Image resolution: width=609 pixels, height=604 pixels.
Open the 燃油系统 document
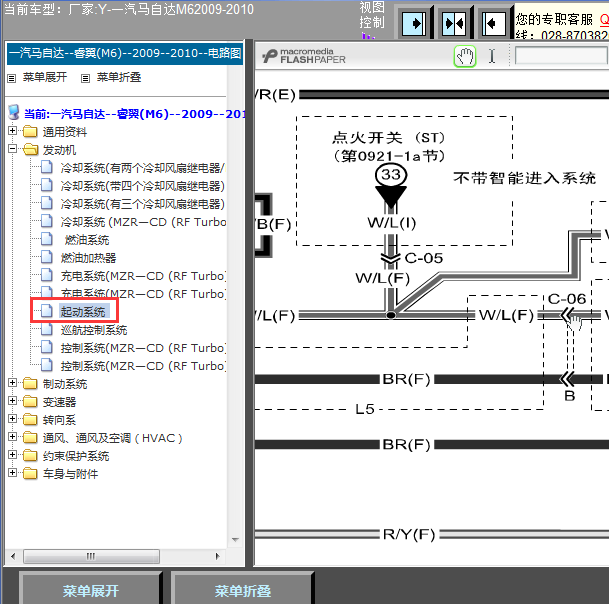[x=87, y=240]
